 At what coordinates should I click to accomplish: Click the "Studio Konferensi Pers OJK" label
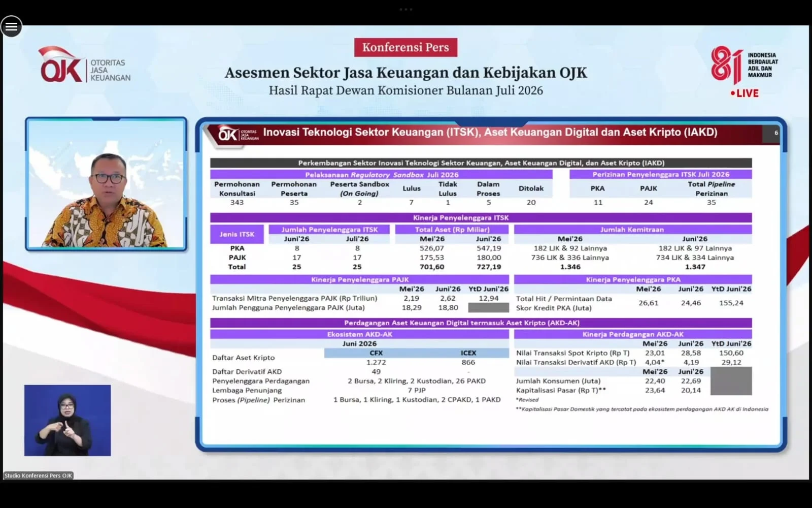[39, 475]
